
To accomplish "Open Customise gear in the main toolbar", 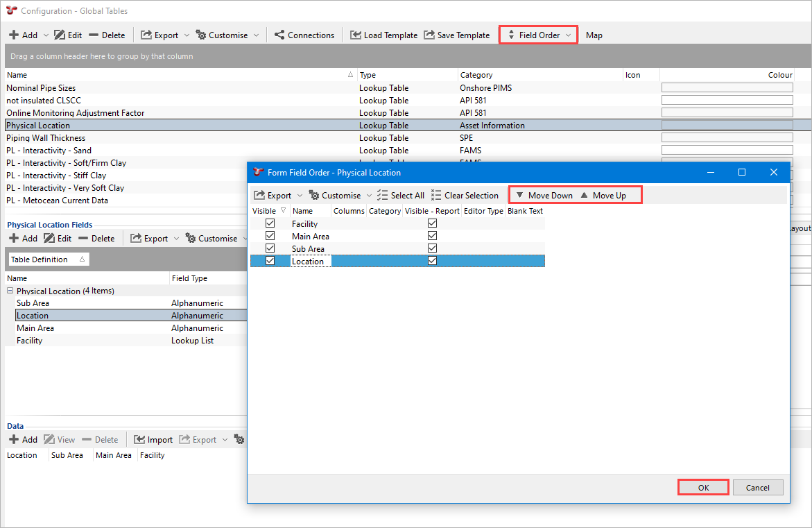I will [x=201, y=35].
